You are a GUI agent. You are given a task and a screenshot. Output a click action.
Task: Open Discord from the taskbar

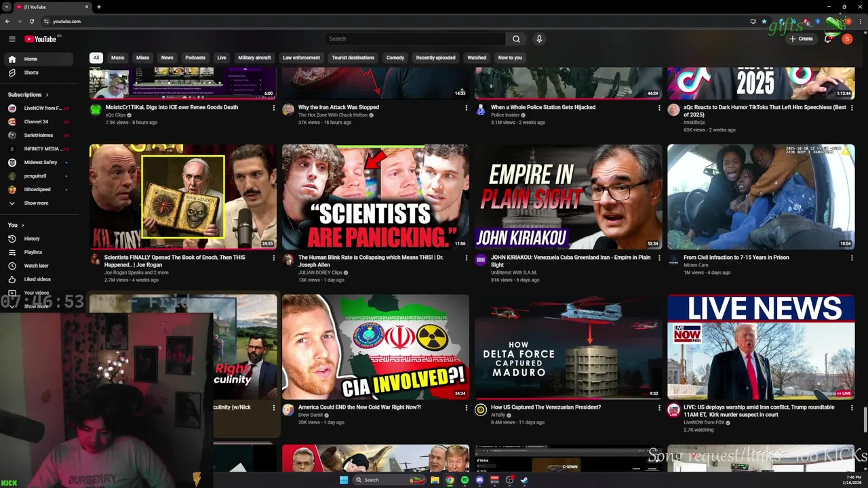pos(479,480)
